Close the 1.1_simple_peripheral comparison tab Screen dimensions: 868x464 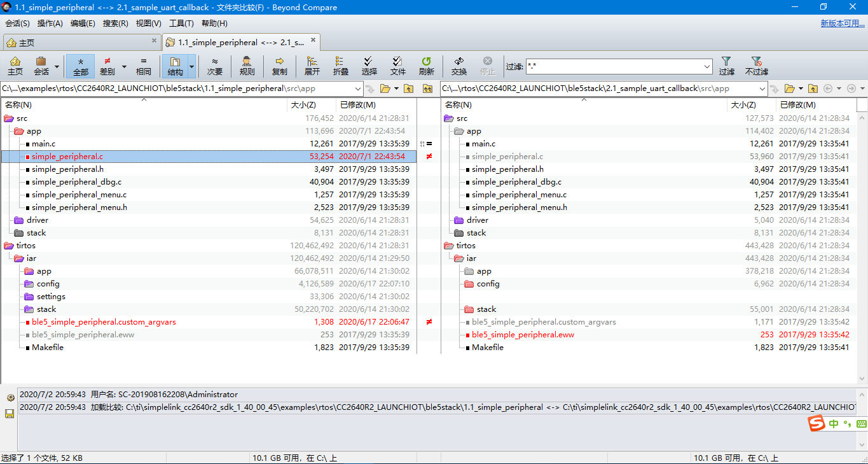(x=313, y=41)
